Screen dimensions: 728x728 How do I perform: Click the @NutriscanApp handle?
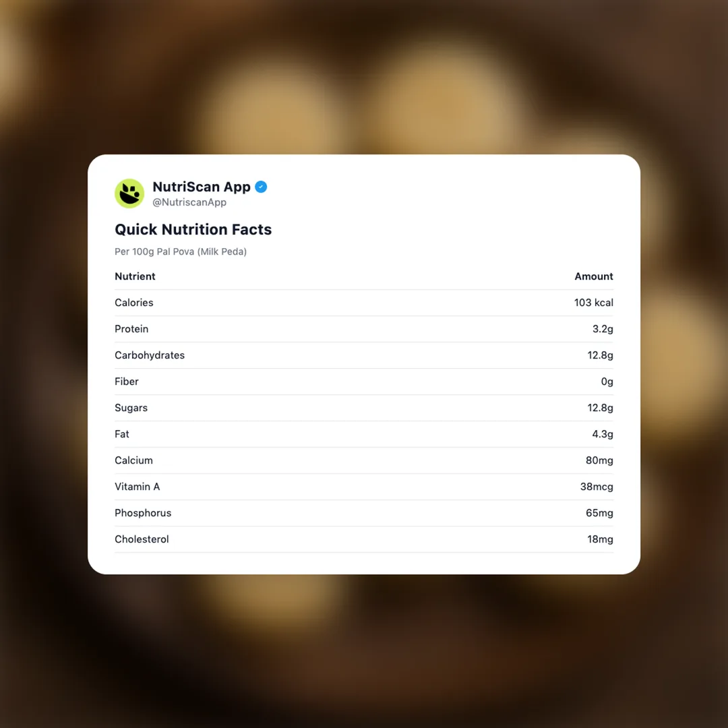(189, 202)
